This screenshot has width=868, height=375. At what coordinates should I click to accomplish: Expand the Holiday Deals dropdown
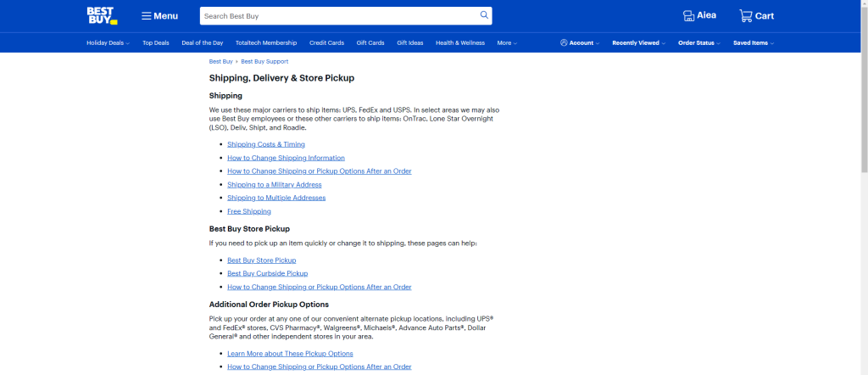coord(108,42)
